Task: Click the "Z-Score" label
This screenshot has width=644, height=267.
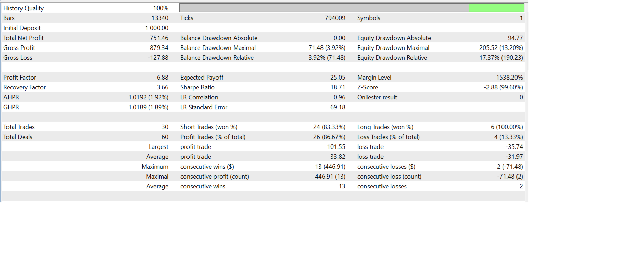Action: click(368, 87)
